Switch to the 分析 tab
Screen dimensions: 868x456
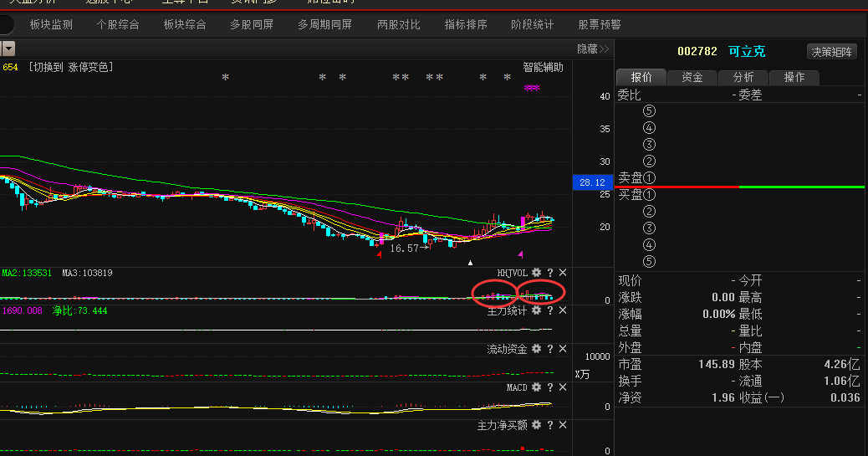(743, 77)
